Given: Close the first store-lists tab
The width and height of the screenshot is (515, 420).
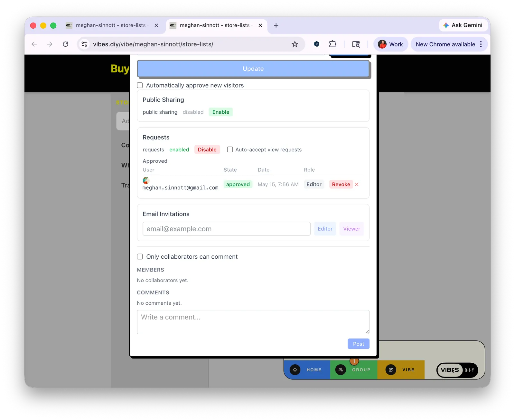Looking at the screenshot, I should click(156, 25).
